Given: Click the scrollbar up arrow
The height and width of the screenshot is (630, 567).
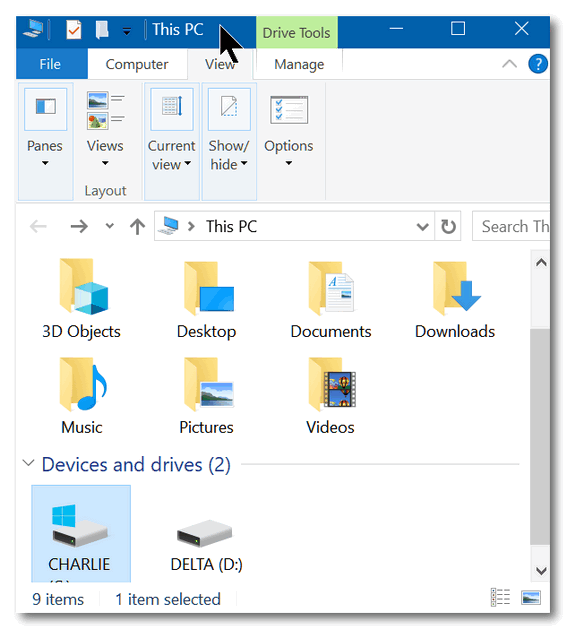Looking at the screenshot, I should point(541,263).
